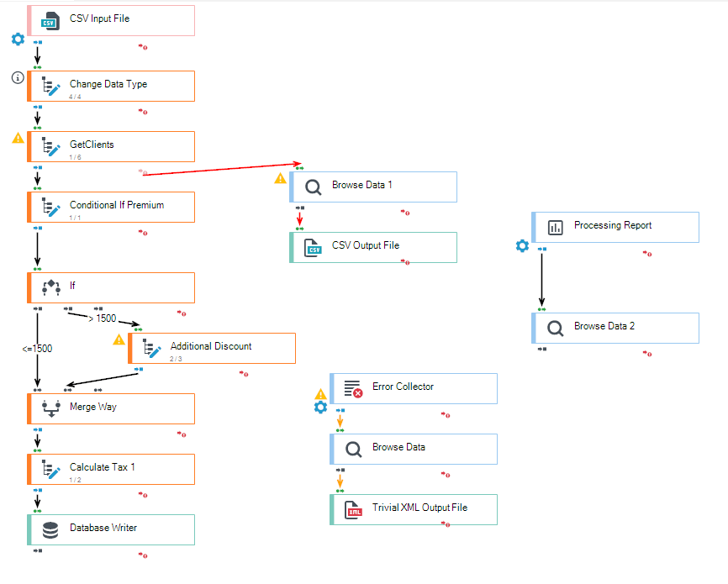728x584 pixels.
Task: Select the GetClients node icon
Action: coord(50,147)
